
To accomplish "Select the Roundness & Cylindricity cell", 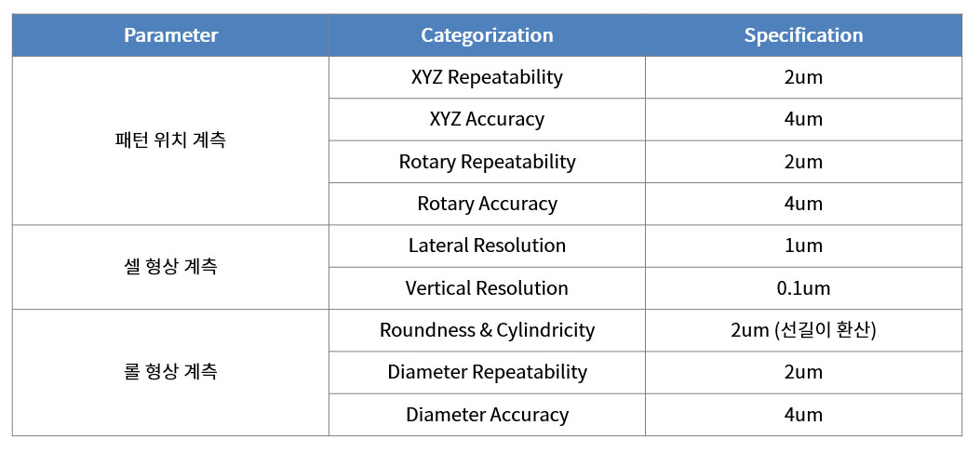I will point(487,330).
